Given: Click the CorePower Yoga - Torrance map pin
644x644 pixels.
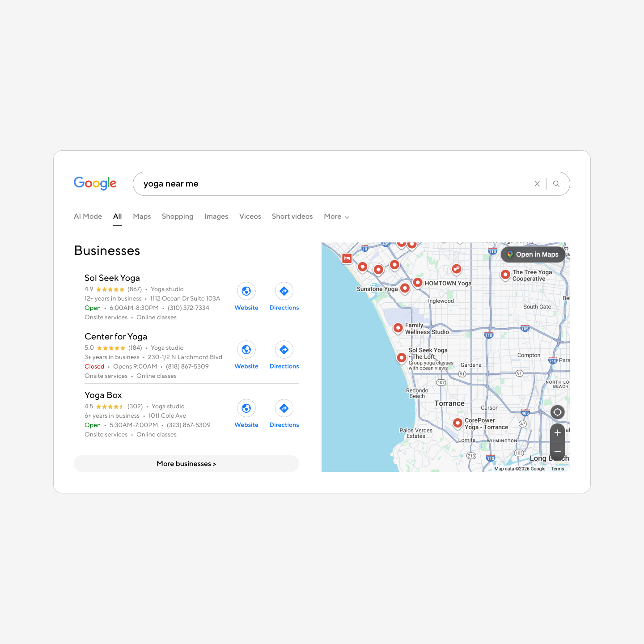Looking at the screenshot, I should 458,423.
